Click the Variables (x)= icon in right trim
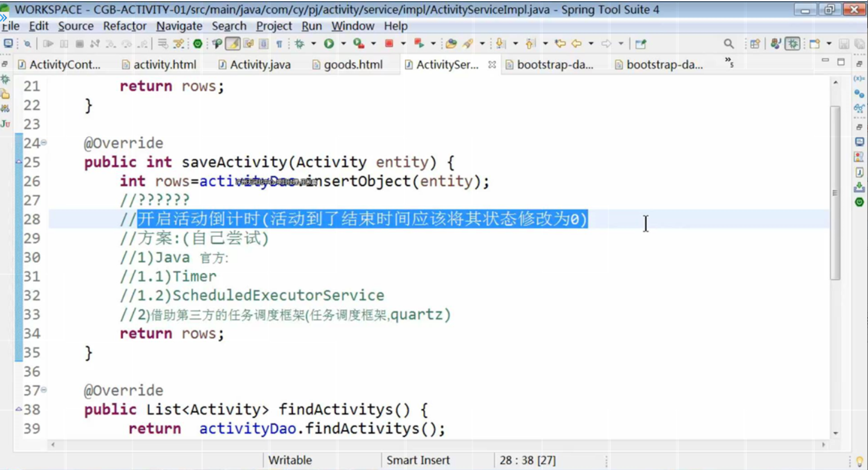This screenshot has width=868, height=470. click(859, 79)
